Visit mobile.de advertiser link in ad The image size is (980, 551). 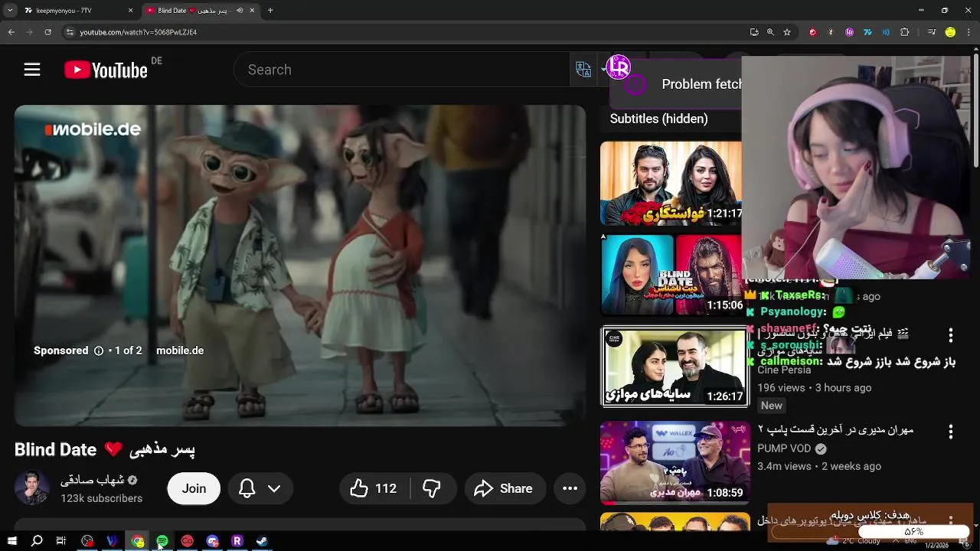click(x=180, y=350)
